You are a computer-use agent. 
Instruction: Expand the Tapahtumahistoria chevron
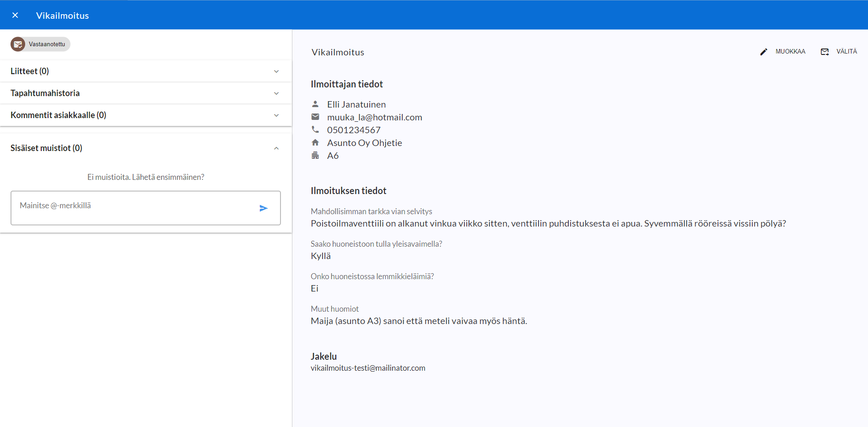click(276, 93)
